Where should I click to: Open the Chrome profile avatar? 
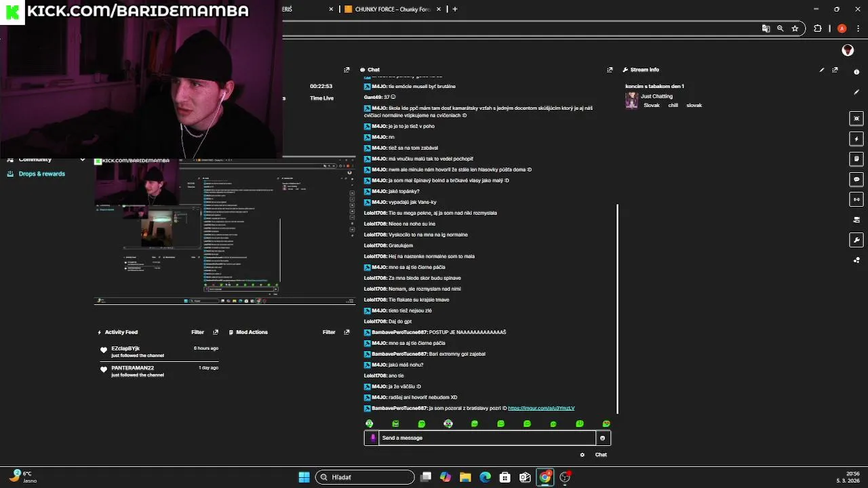coord(842,28)
